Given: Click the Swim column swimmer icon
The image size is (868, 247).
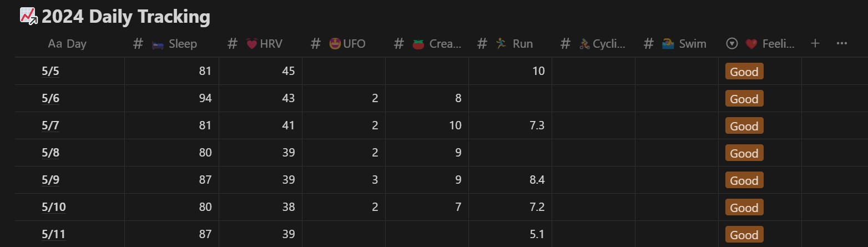Looking at the screenshot, I should 668,43.
